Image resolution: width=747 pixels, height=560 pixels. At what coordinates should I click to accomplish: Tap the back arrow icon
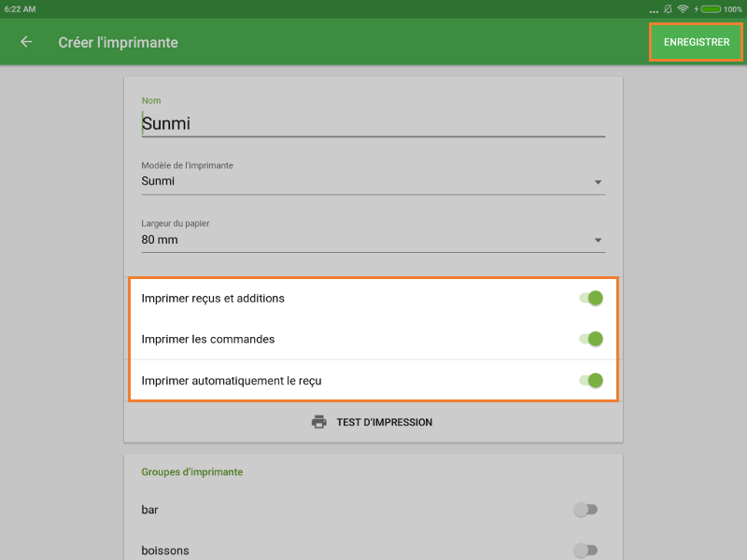26,42
